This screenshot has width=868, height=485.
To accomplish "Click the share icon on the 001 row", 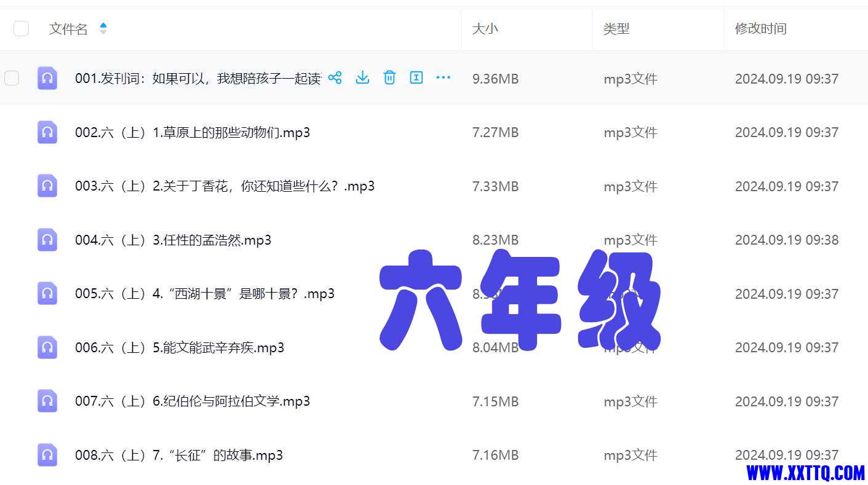I will 335,77.
